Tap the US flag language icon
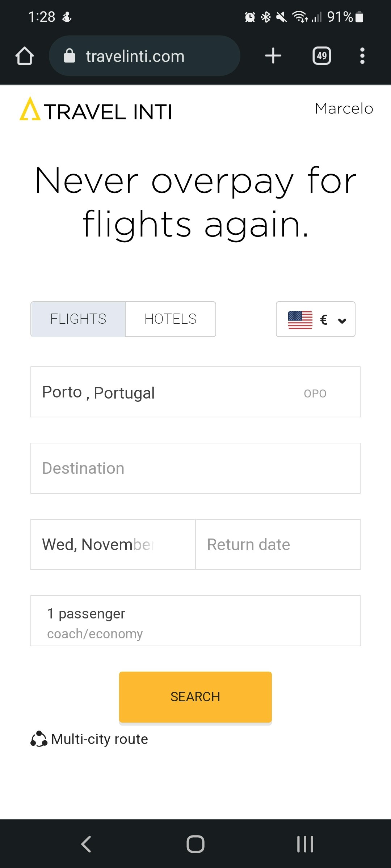Screen dimensions: 391x868 pyautogui.click(x=300, y=320)
